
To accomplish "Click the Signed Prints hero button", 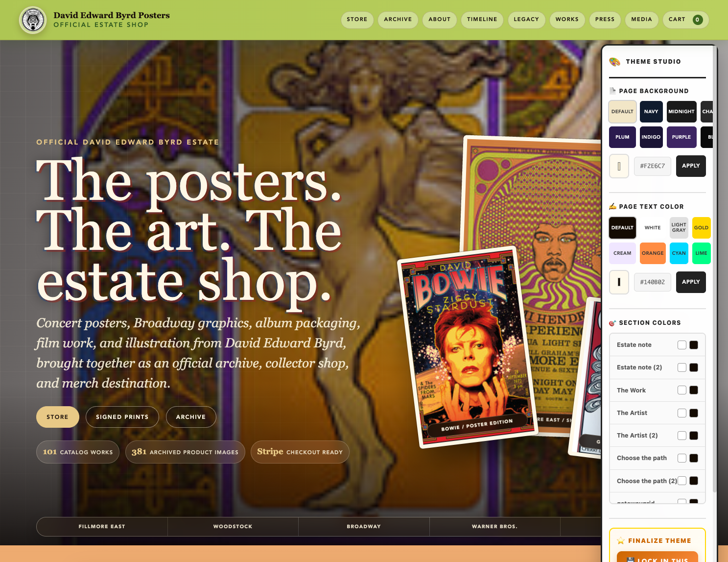I will [x=122, y=417].
